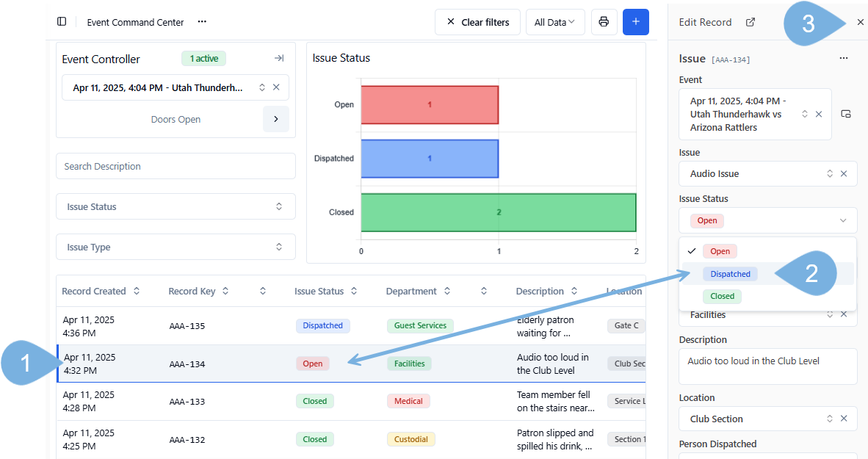
Task: Open Event Command Center ellipsis menu
Action: click(x=202, y=21)
